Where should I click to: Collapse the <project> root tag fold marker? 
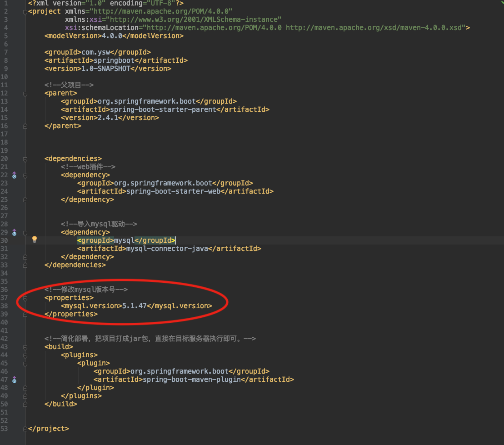(x=25, y=12)
